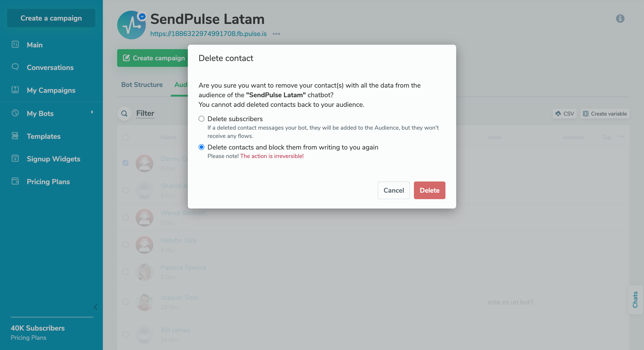The width and height of the screenshot is (644, 350).
Task: Collapse the sidebar with the arrow chevron
Action: click(x=95, y=308)
